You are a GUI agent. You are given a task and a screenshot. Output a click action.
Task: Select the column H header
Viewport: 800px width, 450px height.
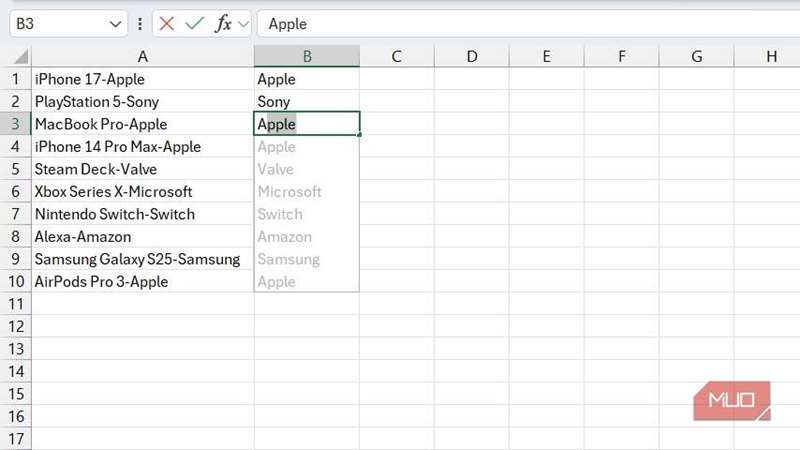771,57
